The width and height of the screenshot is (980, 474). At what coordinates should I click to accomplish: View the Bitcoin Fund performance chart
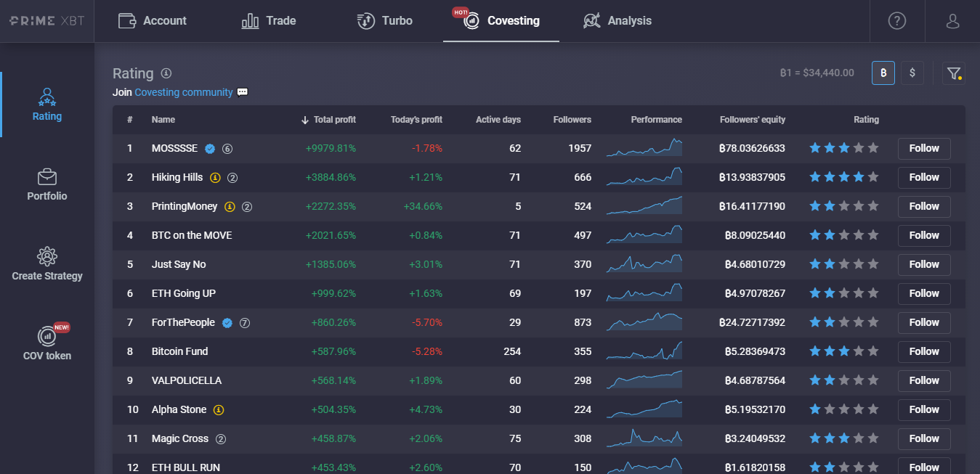pyautogui.click(x=644, y=351)
